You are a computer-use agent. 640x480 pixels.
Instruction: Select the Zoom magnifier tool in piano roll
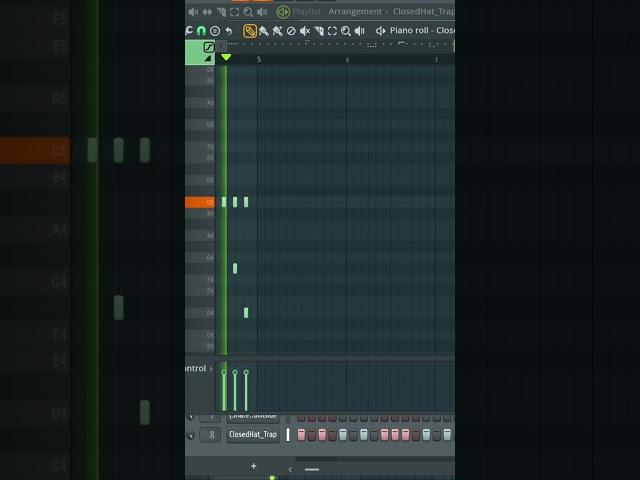[346, 31]
